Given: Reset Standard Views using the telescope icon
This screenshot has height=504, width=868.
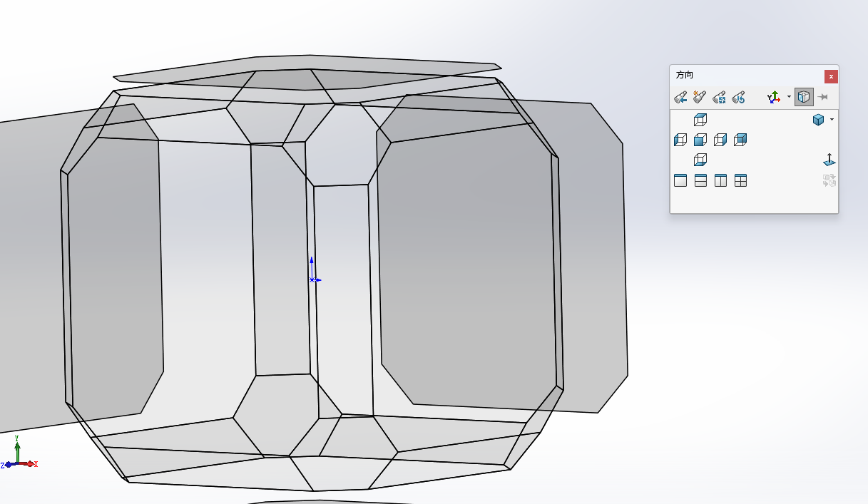Looking at the screenshot, I should pos(738,97).
